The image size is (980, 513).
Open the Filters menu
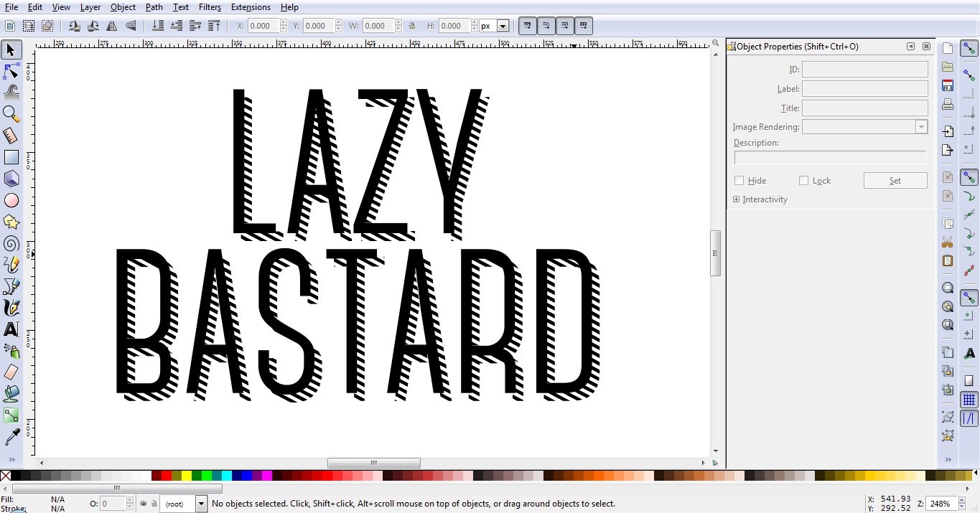pos(210,7)
